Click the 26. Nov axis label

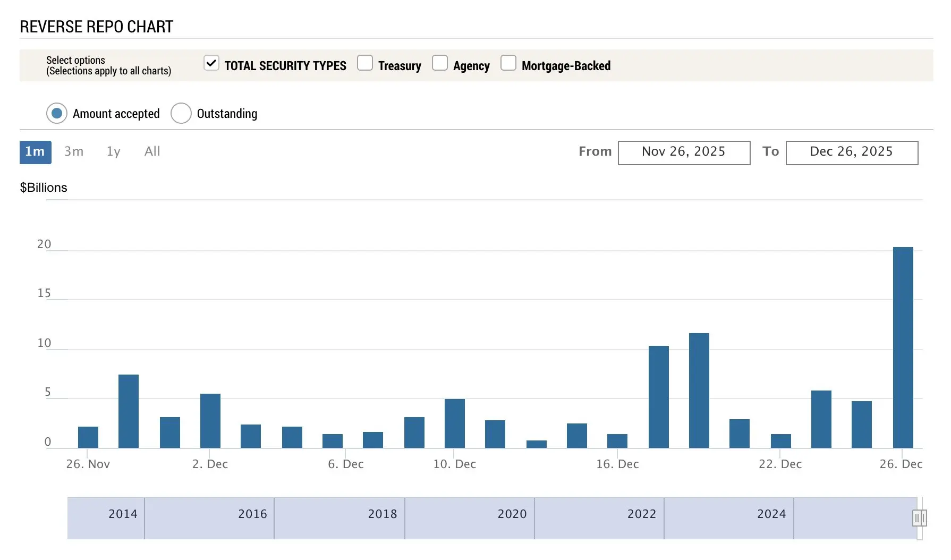click(x=88, y=464)
